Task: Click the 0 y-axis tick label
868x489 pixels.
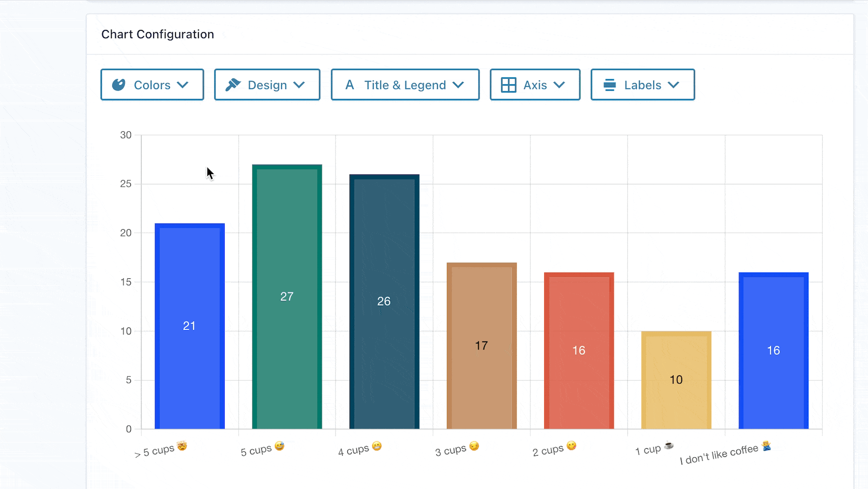Action: 128,429
